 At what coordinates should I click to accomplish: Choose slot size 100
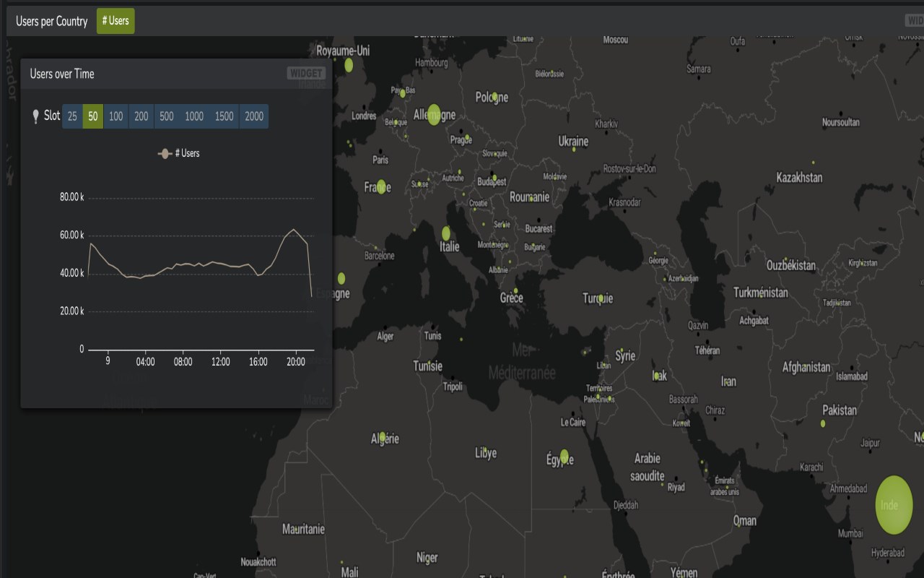click(116, 116)
